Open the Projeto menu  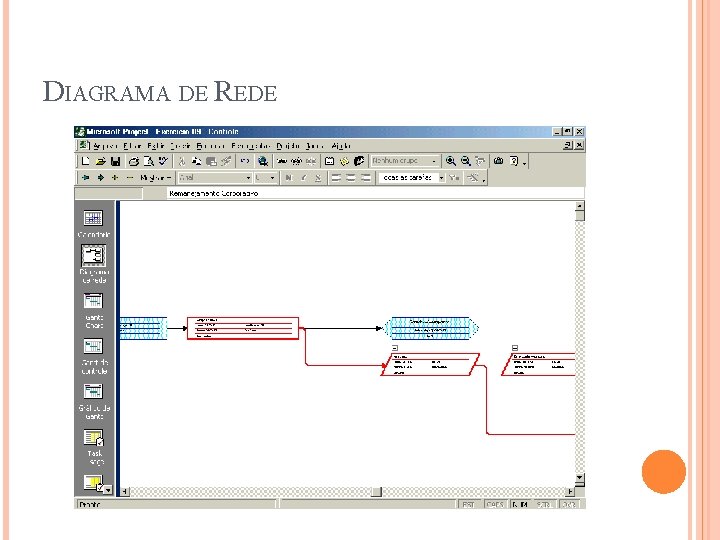tap(288, 146)
